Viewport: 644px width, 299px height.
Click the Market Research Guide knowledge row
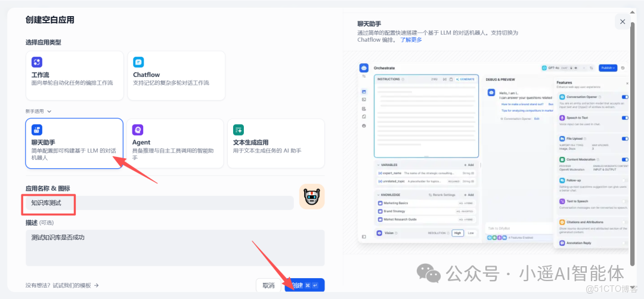(x=426, y=219)
